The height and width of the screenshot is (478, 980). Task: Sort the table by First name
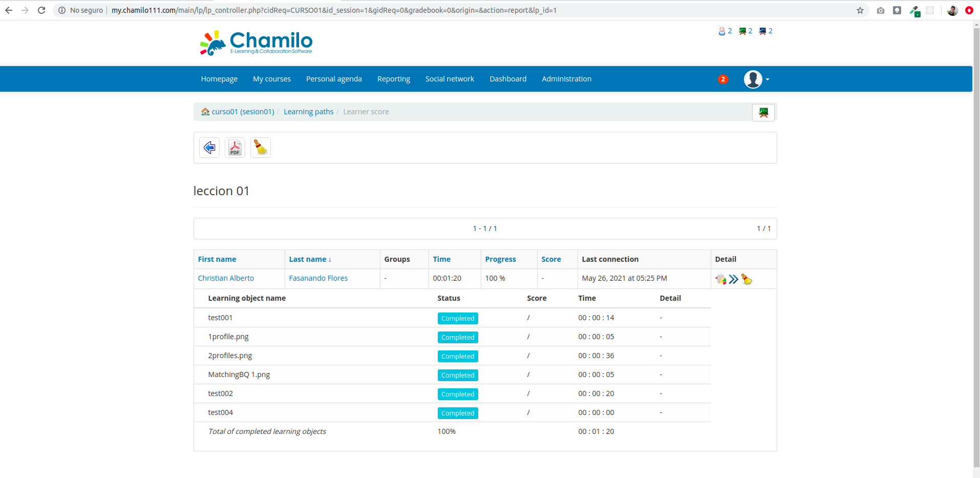coord(217,259)
